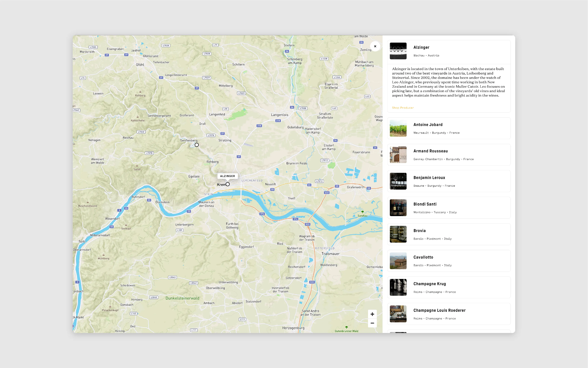Click the 'Wachau · Austria' location text

tap(426, 55)
